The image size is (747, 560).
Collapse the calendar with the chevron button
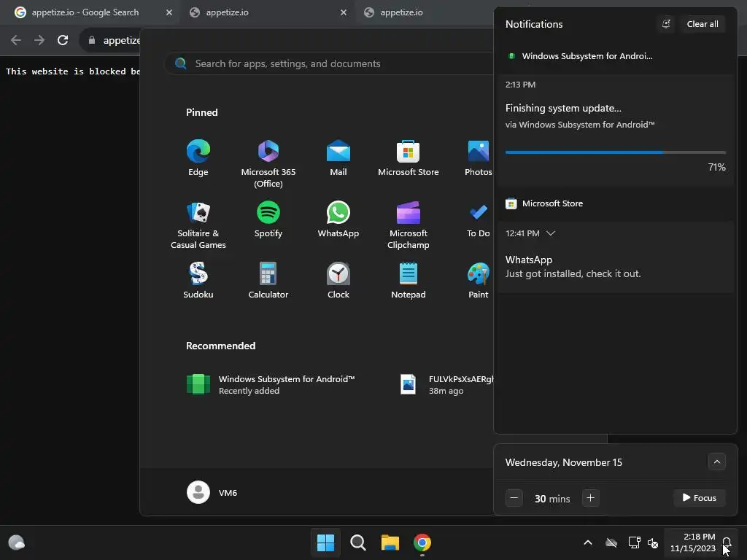click(x=716, y=462)
